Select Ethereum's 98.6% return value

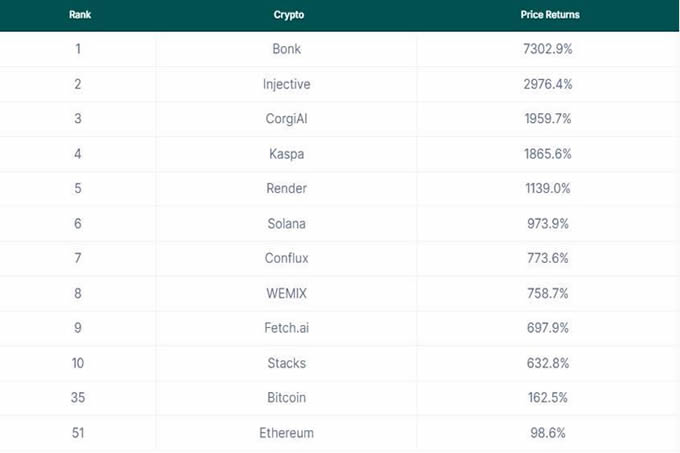point(549,433)
